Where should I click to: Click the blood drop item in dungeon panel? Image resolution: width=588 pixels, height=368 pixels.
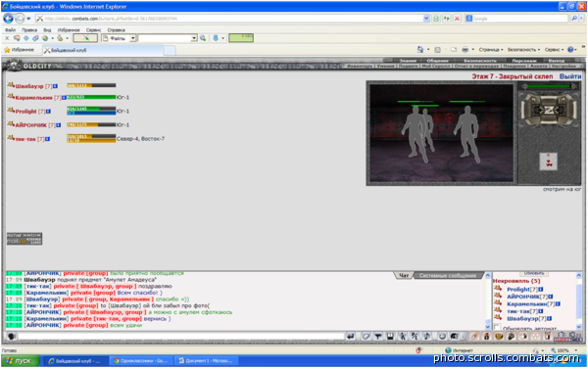(548, 161)
